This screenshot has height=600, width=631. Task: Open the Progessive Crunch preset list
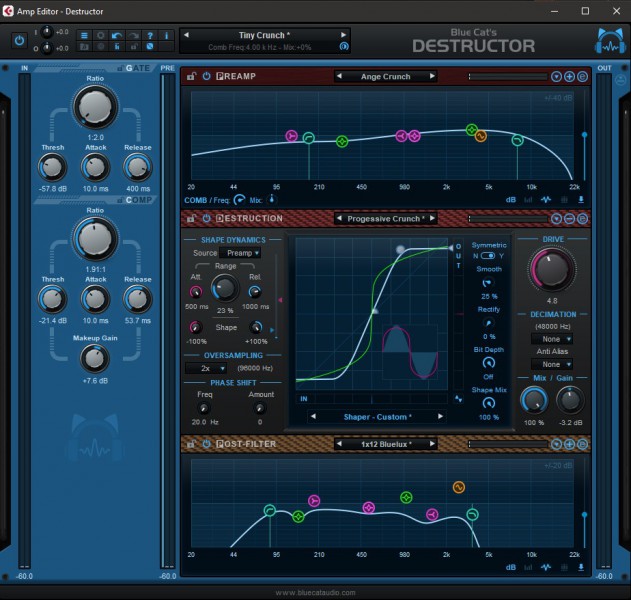386,219
